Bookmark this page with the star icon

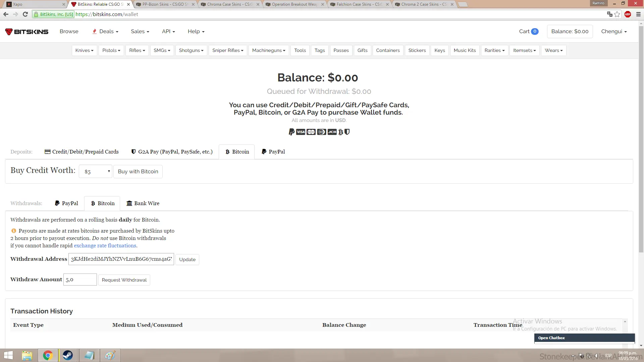click(617, 14)
